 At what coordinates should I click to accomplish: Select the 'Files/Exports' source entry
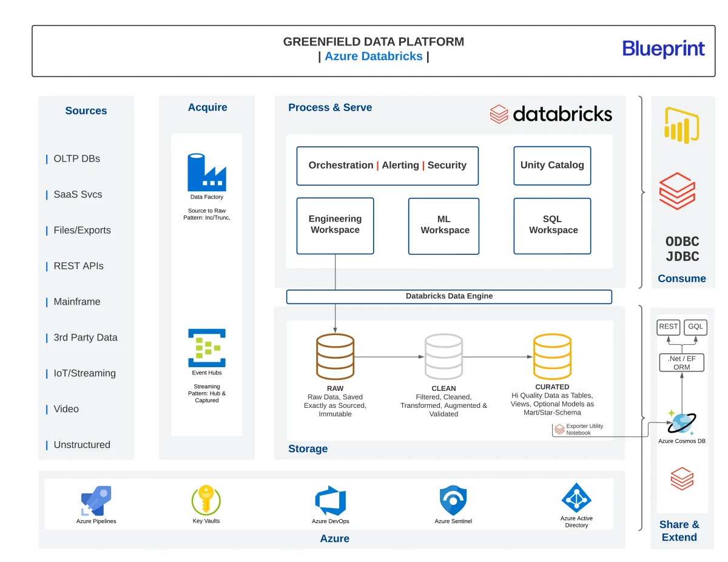click(x=83, y=231)
